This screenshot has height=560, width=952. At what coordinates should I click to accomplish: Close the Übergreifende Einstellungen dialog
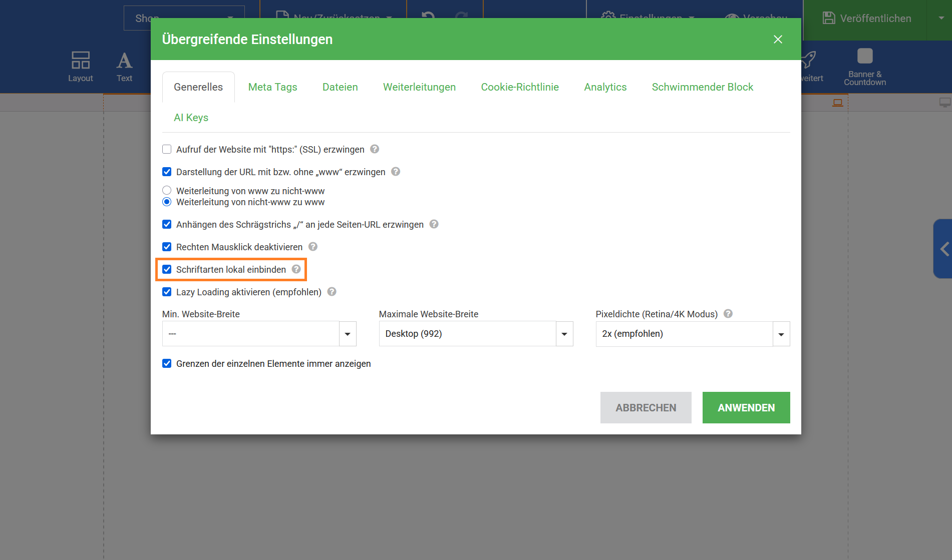[778, 39]
